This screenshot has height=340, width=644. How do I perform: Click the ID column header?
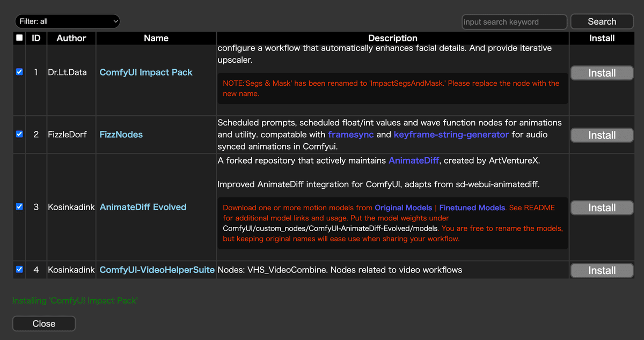coord(36,38)
